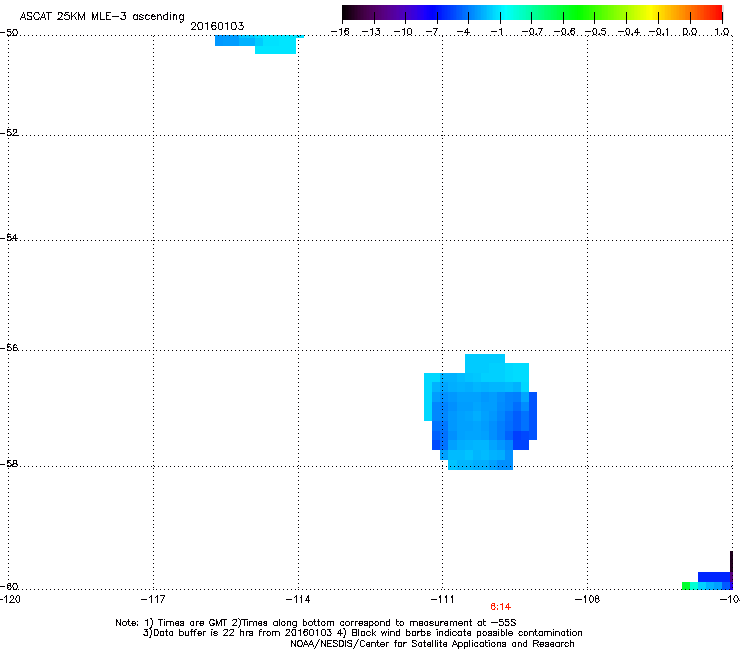This screenshot has height=650, width=740.
Task: Click the -58 latitude axis label
Action: (x=9, y=464)
